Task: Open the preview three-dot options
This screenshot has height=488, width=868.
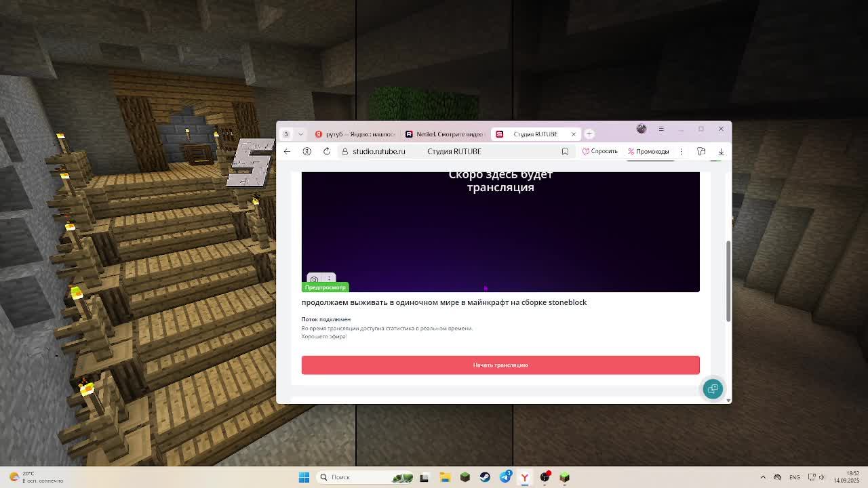Action: pyautogui.click(x=329, y=279)
